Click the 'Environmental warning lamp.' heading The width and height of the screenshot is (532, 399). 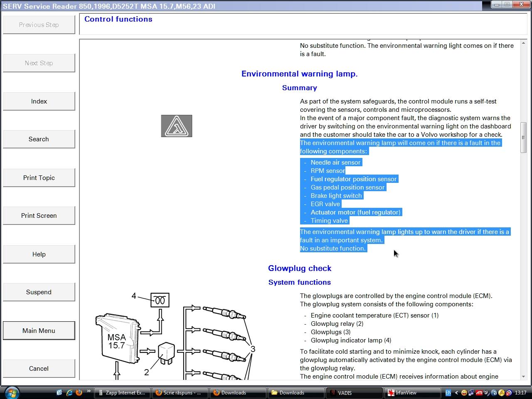tap(299, 74)
